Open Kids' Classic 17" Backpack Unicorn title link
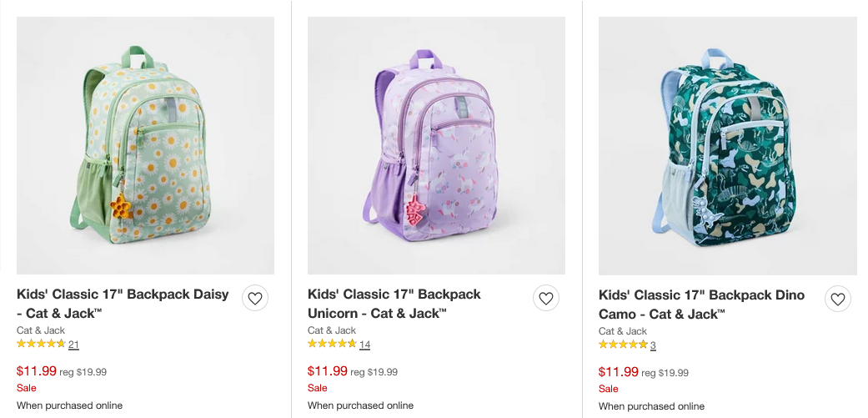Viewport: 868px width, 418px height. (394, 304)
